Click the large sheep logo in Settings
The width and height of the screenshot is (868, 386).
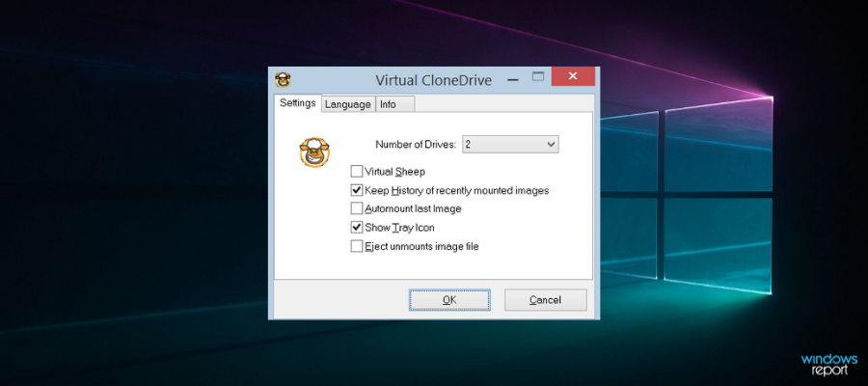pos(314,152)
